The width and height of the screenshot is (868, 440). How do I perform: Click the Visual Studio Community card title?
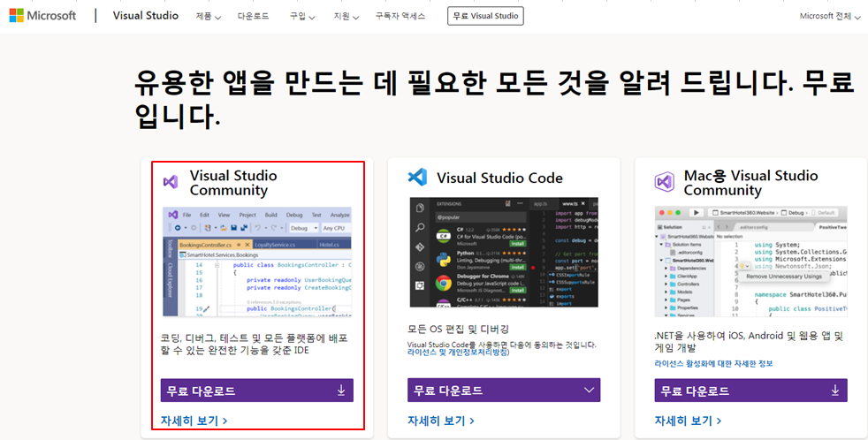233,183
